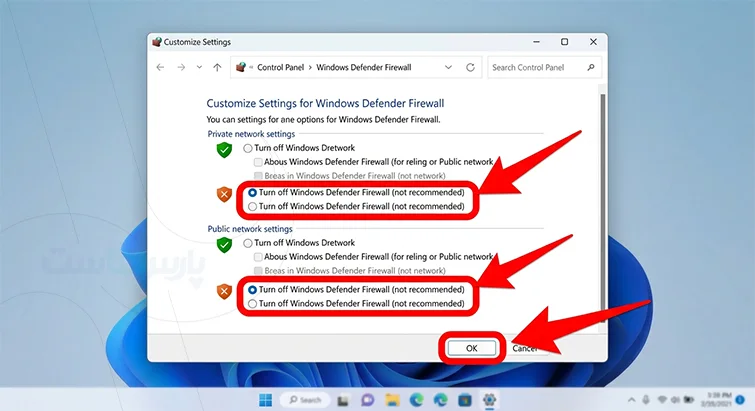The height and width of the screenshot is (411, 755).
Task: Expand the address bar history dropdown
Action: pyautogui.click(x=448, y=67)
